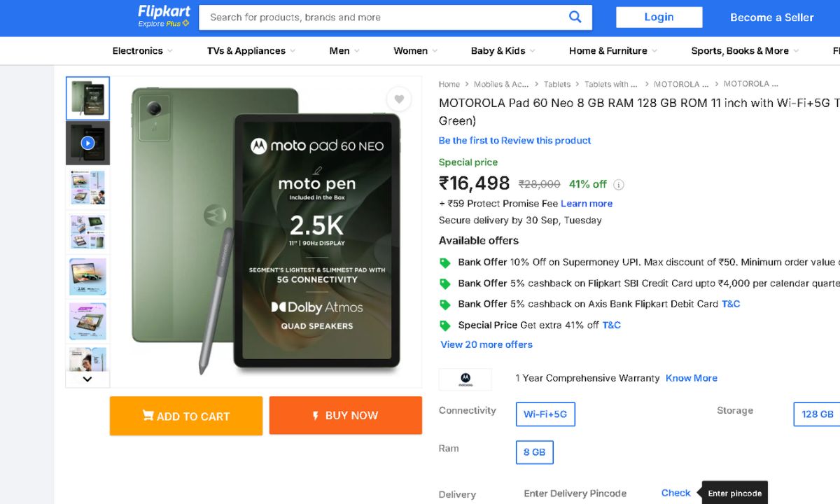Open the Baby & Kids menu
This screenshot has width=840, height=504.
click(503, 51)
